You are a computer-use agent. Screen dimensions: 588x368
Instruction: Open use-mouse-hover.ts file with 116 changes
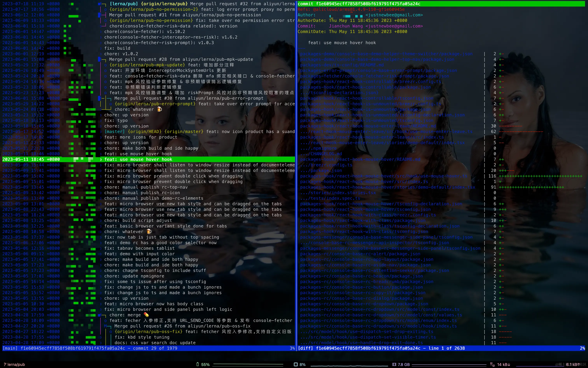click(383, 176)
